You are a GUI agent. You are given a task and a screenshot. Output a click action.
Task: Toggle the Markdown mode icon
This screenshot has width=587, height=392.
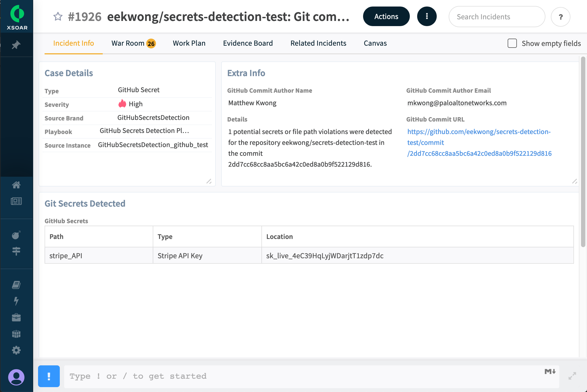tap(550, 372)
